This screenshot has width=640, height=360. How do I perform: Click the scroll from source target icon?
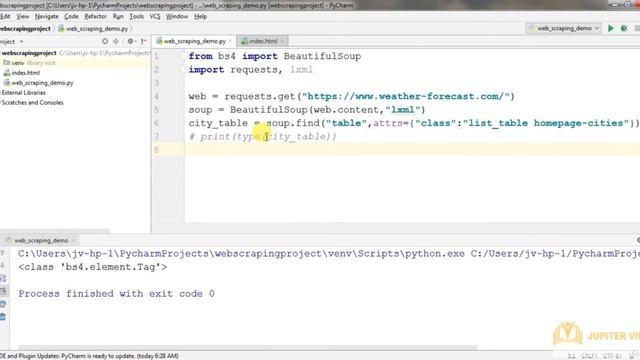pos(105,41)
